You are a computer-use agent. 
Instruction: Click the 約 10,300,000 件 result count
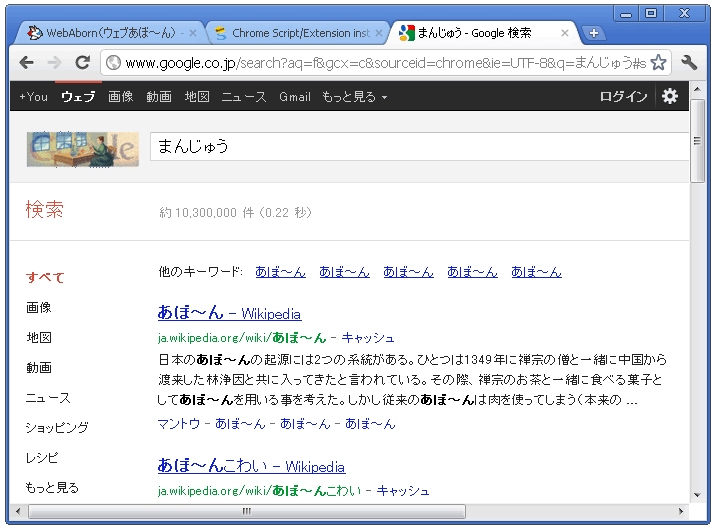pyautogui.click(x=235, y=213)
